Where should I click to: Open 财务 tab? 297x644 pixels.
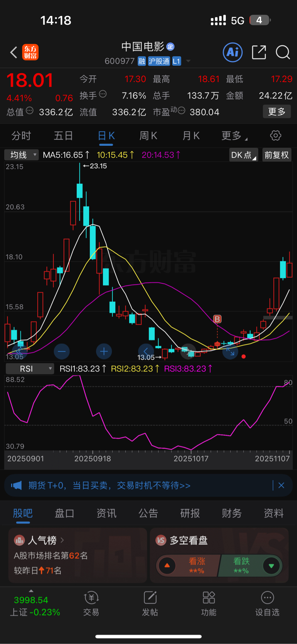pos(232,513)
